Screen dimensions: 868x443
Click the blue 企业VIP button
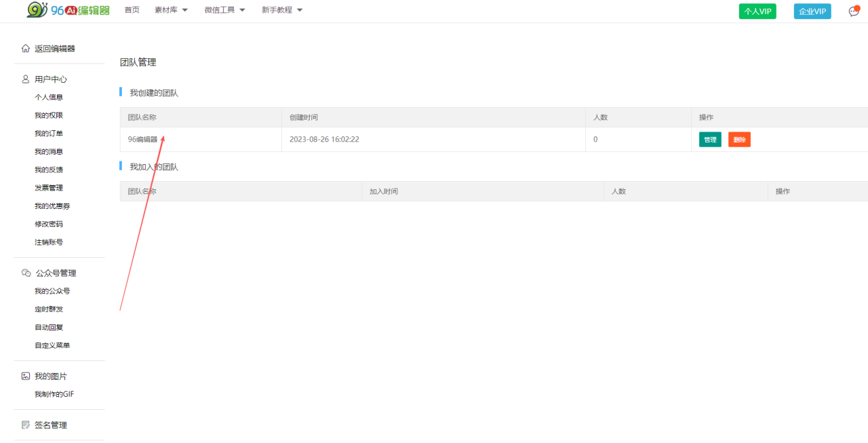812,11
